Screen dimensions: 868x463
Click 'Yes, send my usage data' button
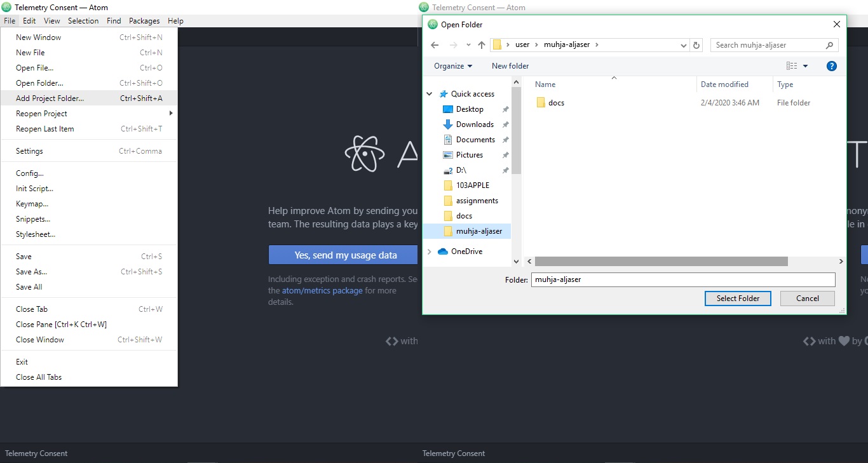point(343,255)
